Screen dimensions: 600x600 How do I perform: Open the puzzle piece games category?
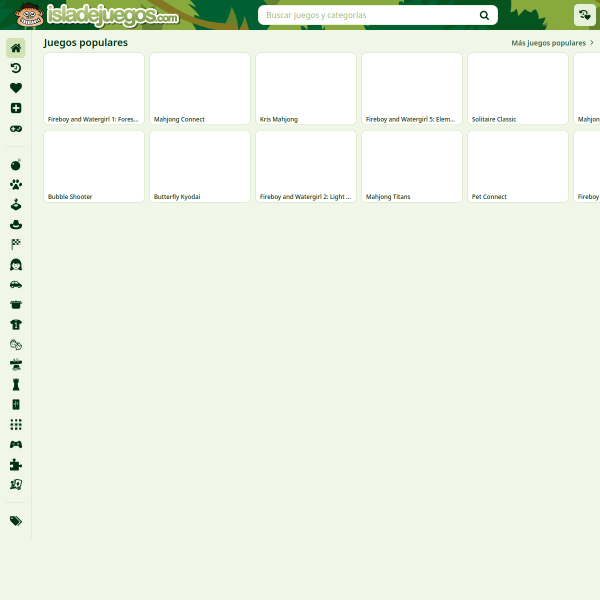16,465
